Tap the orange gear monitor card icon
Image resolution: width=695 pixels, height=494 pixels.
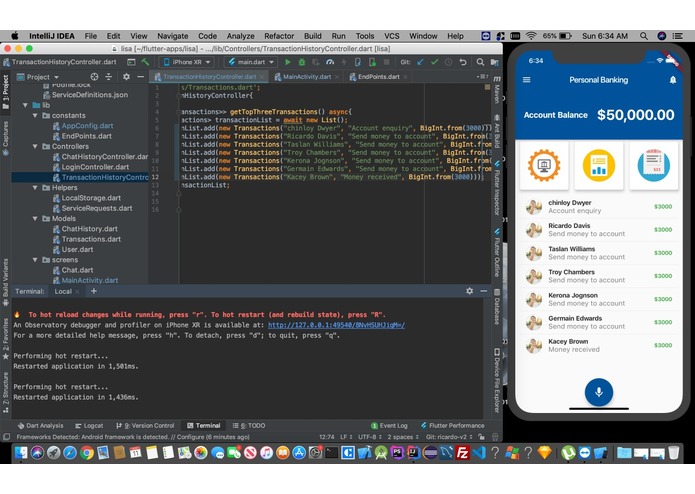point(544,165)
